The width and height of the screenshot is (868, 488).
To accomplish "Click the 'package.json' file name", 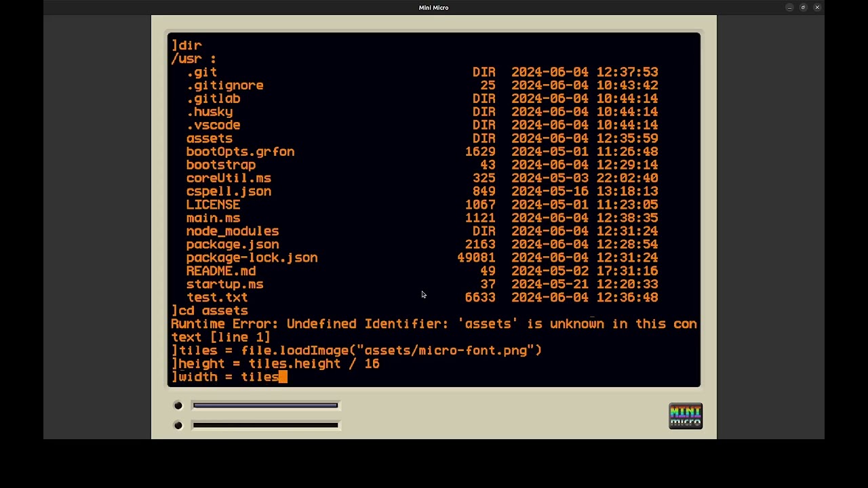I will coord(233,244).
